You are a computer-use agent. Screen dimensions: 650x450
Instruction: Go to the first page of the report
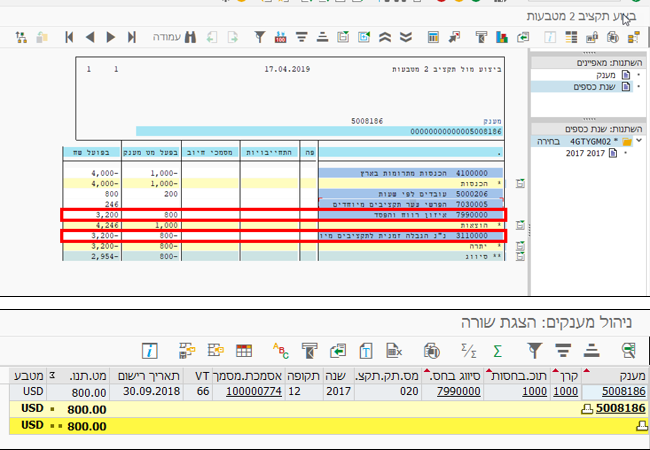point(69,37)
